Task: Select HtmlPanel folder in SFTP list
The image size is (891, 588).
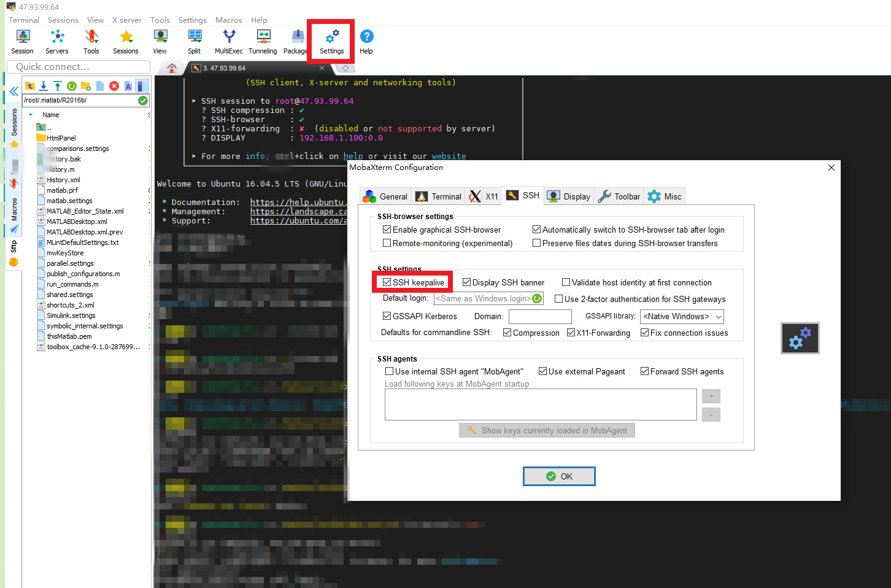Action: (61, 138)
